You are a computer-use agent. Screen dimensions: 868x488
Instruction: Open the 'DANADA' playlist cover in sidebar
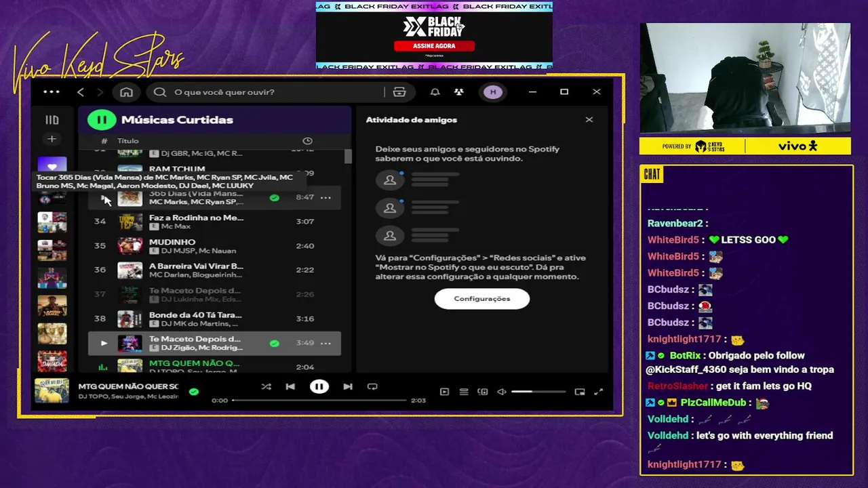click(x=52, y=361)
